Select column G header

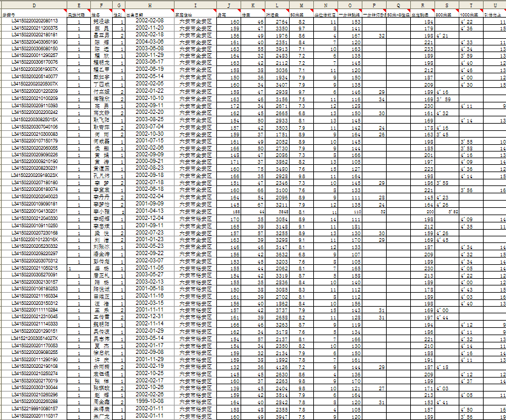119,5
